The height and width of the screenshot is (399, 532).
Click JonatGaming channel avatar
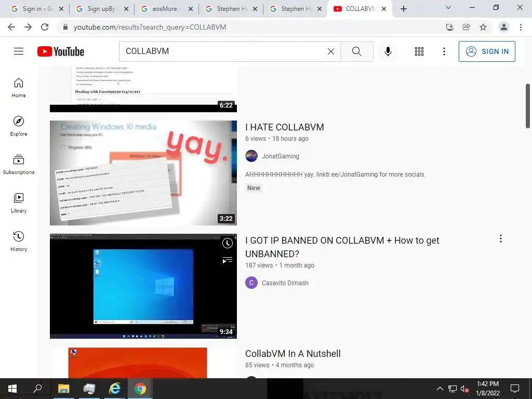pos(251,156)
